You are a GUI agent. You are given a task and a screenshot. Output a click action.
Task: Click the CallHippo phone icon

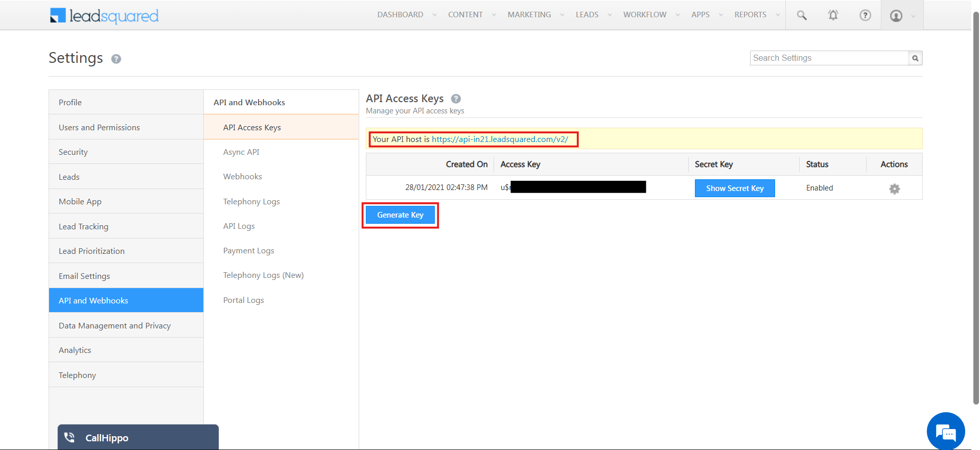point(69,438)
